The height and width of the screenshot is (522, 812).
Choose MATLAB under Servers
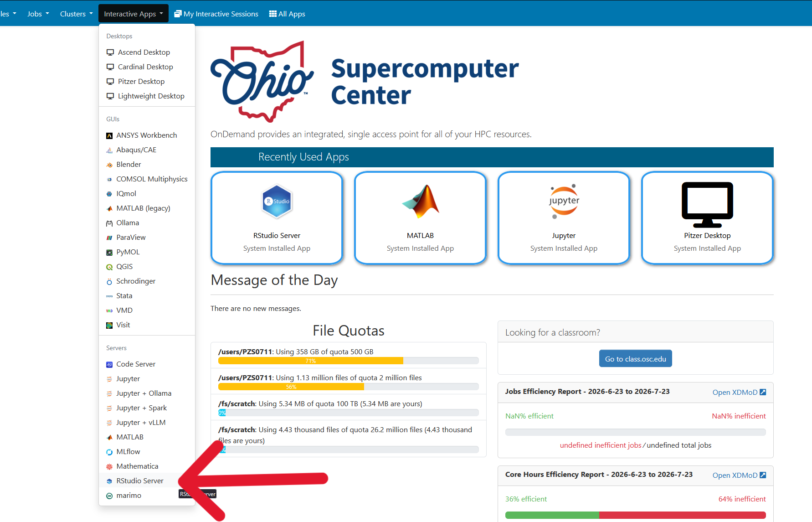(147, 437)
